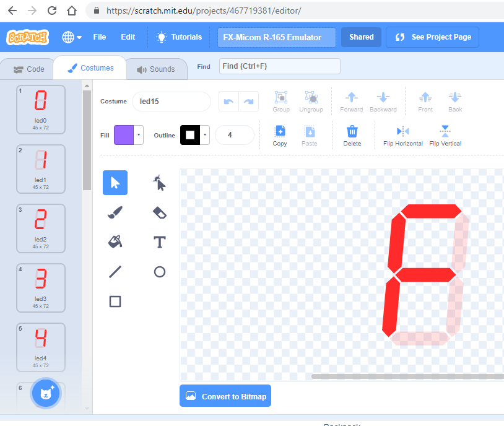Click the costume name field led15
Image resolution: width=504 pixels, height=426 pixels.
coord(172,102)
